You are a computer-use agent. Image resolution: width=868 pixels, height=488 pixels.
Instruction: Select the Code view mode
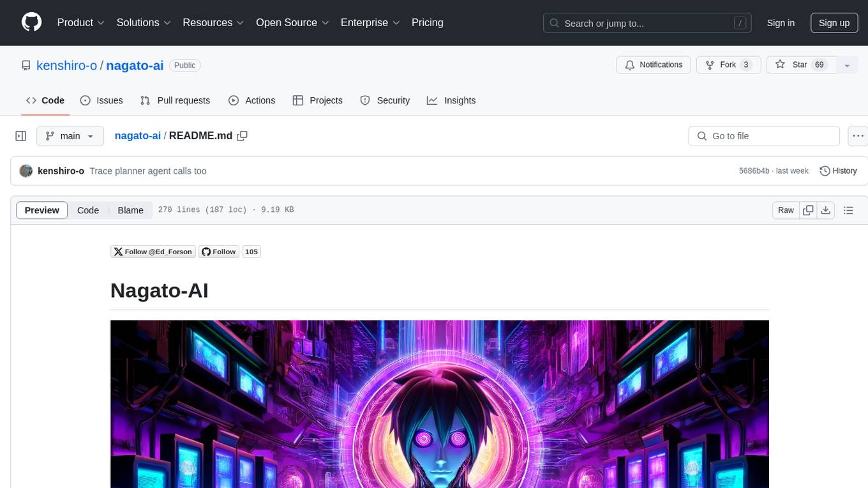(x=88, y=210)
